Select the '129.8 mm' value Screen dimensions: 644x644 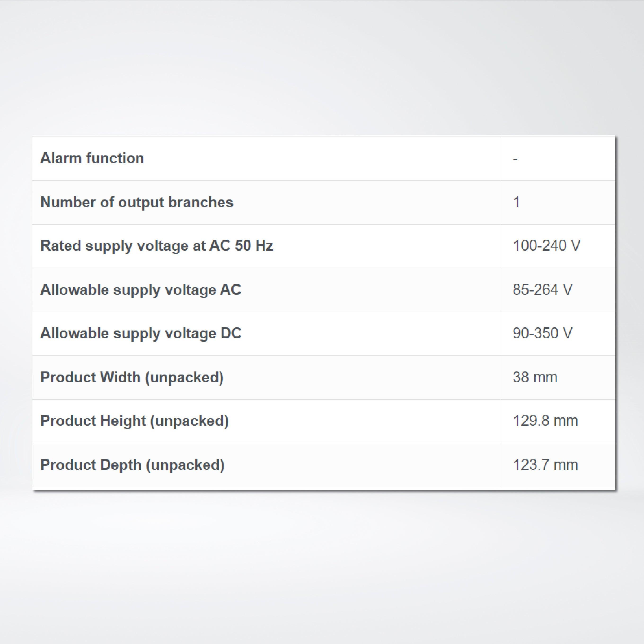pos(545,421)
